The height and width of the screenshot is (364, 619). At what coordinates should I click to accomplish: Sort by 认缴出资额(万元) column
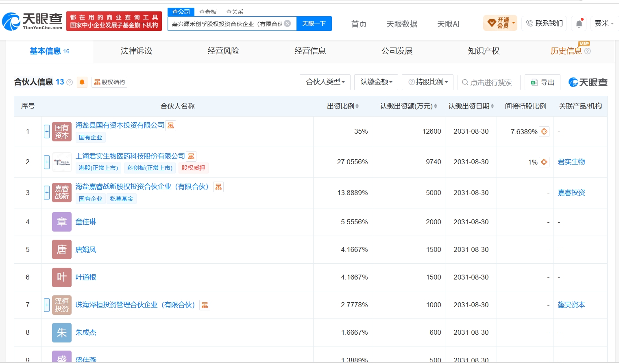point(436,106)
